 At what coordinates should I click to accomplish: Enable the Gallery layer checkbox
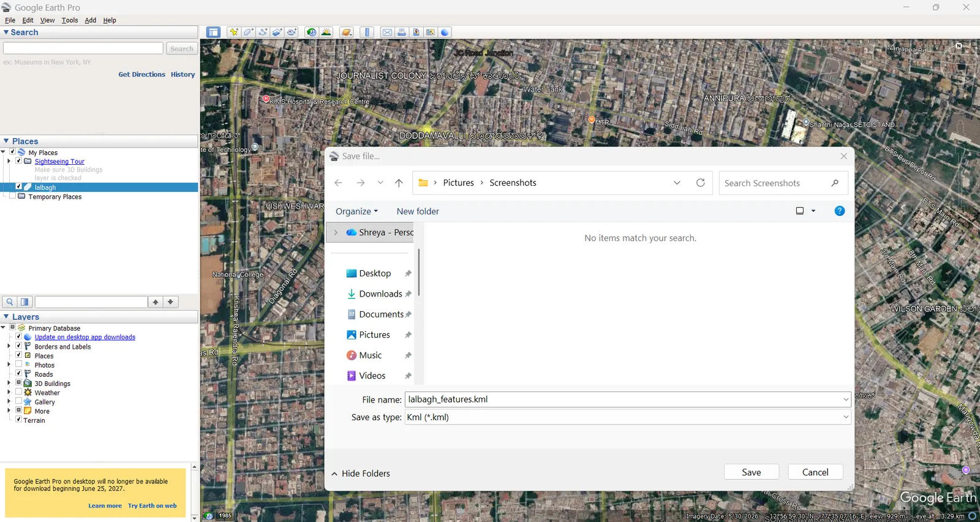(18, 401)
